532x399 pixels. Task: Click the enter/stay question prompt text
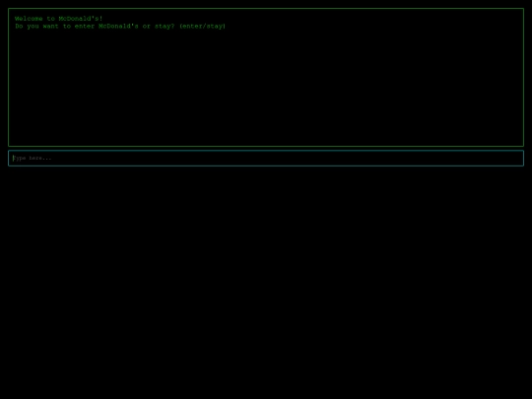(x=120, y=27)
